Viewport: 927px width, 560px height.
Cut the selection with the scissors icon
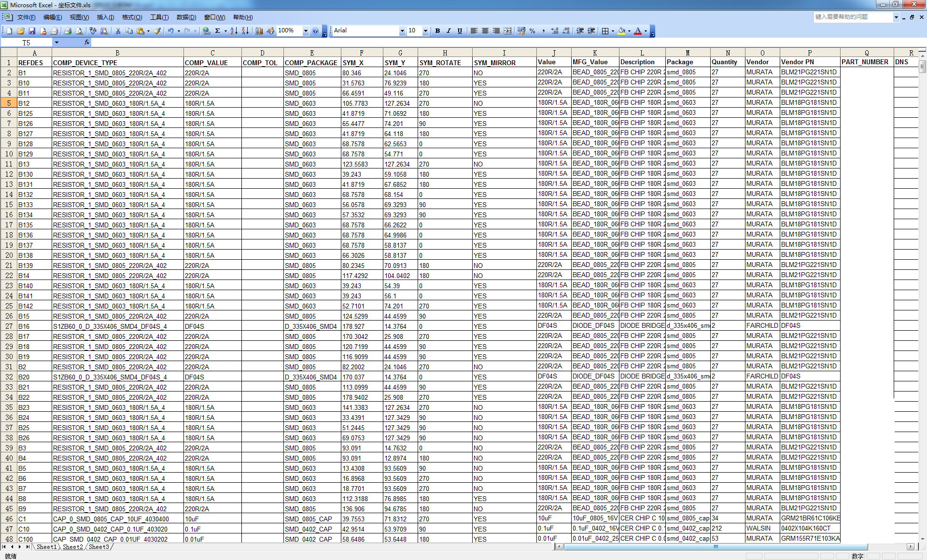point(118,31)
